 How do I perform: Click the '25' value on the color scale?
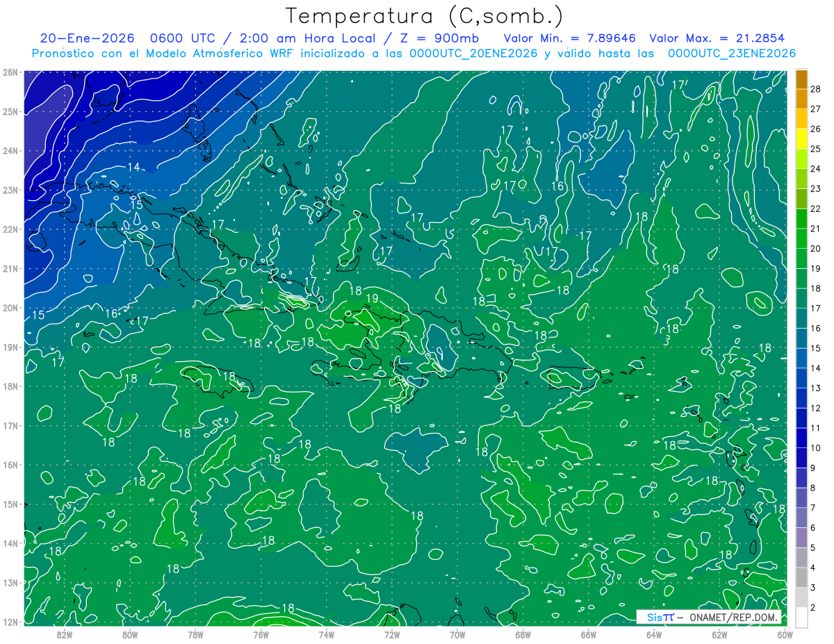pos(816,149)
